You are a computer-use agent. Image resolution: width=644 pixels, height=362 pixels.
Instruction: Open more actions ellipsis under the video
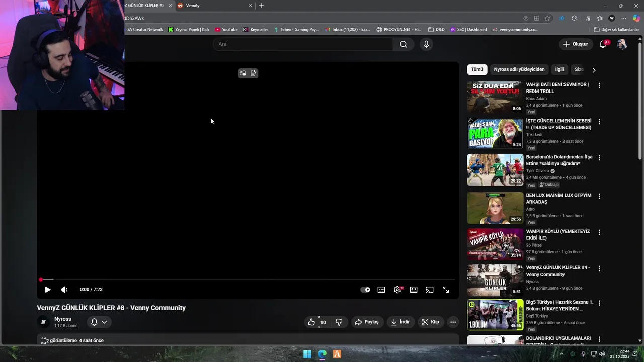(x=453, y=322)
